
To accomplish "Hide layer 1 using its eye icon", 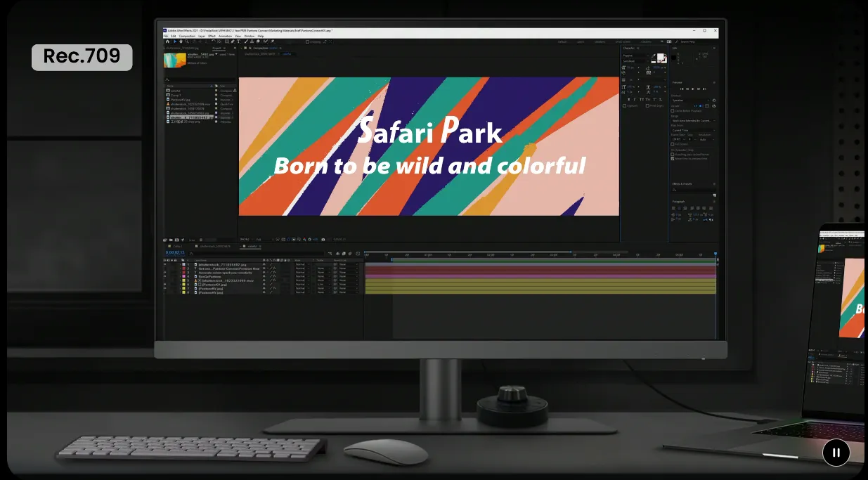I will [166, 264].
